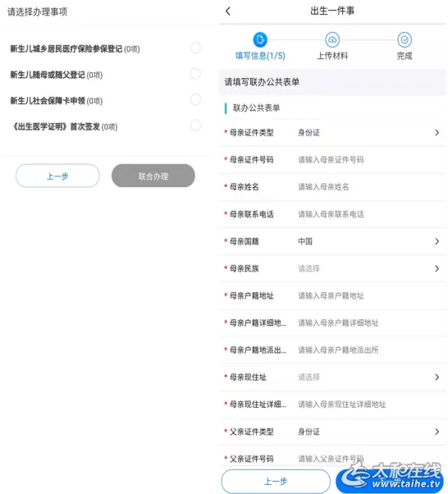
Task: Click the 母亲国籍 中国 value
Action: (x=305, y=241)
